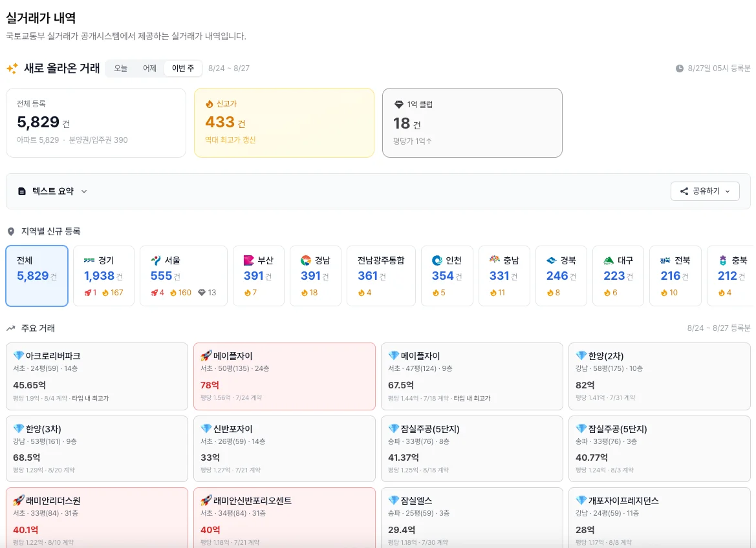Click the share icon in the 공유하기 button
This screenshot has width=756, height=548.
click(x=684, y=191)
